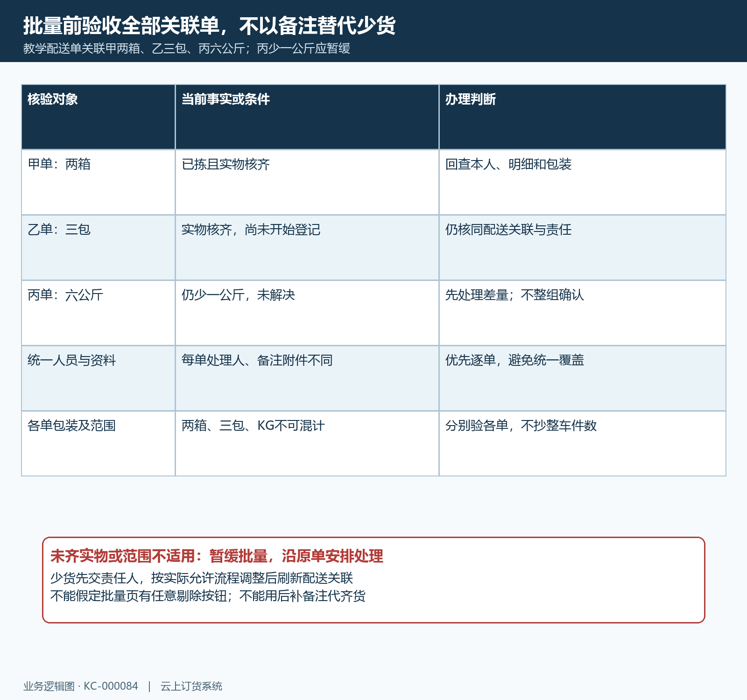Select the cell "优先逐单，避免统一覆盖"
Viewport: 747px width, 700px height.
pos(583,378)
